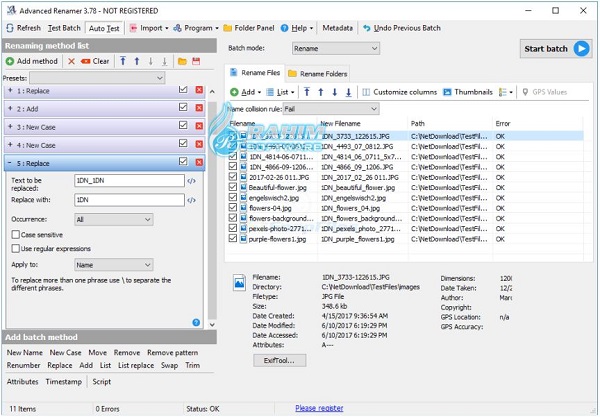Expand the 4: New Case method
Image resolution: width=600 pixels, height=417 pixels.
tap(10, 145)
